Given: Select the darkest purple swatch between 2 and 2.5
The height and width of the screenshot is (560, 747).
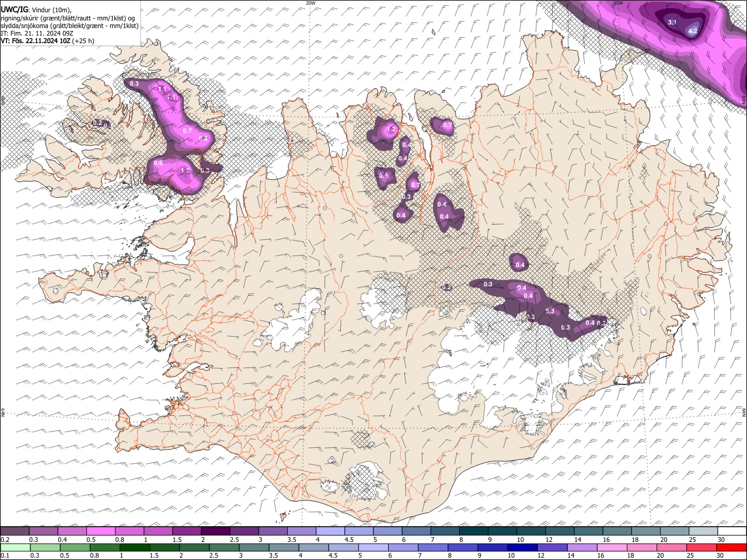Looking at the screenshot, I should (216, 531).
